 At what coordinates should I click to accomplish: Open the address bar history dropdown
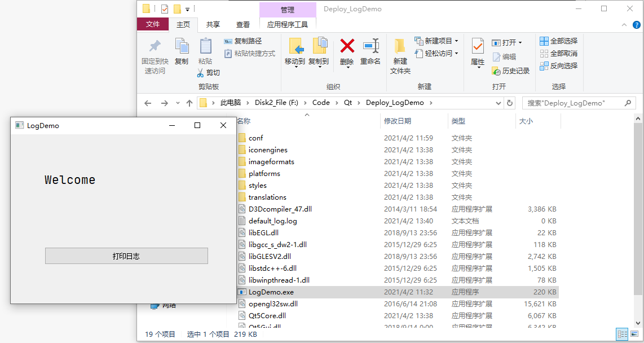498,103
